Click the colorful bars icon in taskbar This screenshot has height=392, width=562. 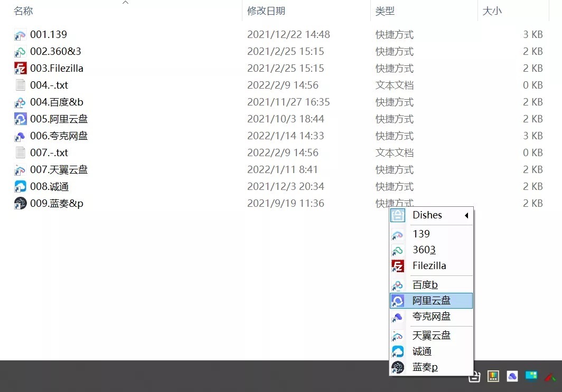click(x=493, y=376)
